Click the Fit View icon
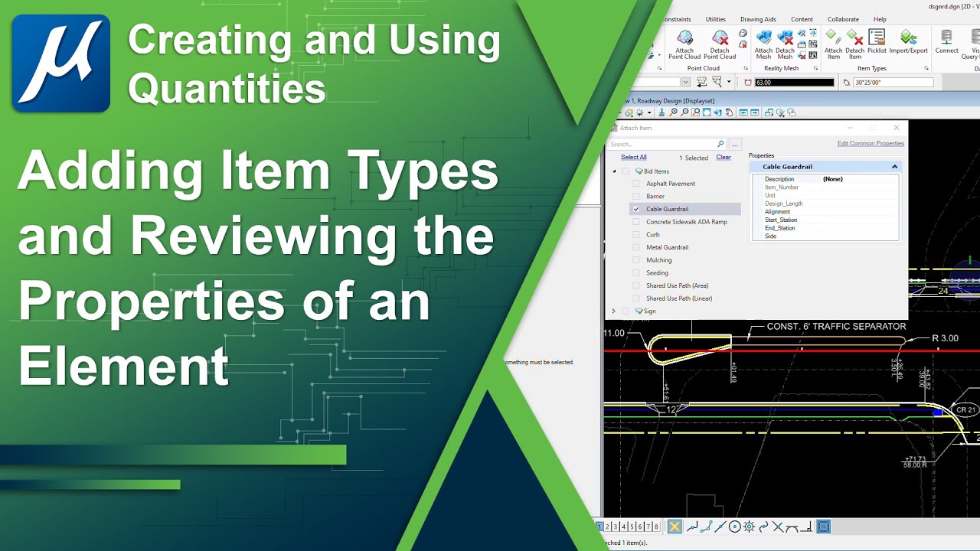 707,112
